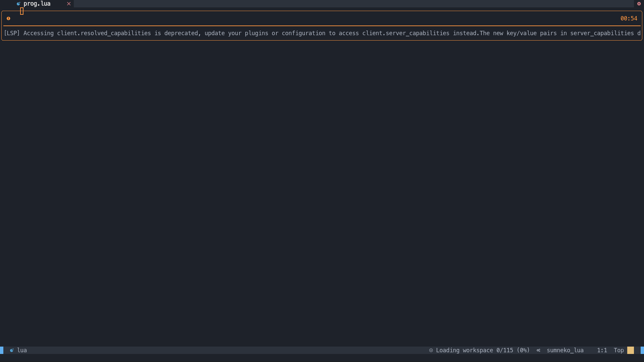The height and width of the screenshot is (362, 644).
Task: Click the yellow scrollbar block in statusline
Action: pos(631,350)
